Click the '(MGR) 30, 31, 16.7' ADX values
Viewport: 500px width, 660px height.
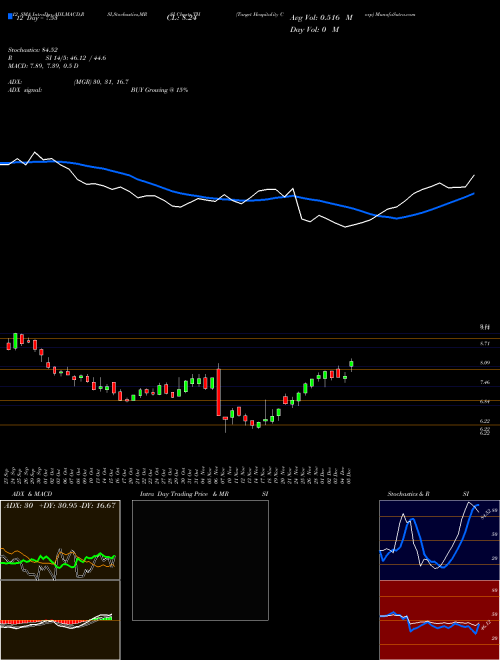101,82
